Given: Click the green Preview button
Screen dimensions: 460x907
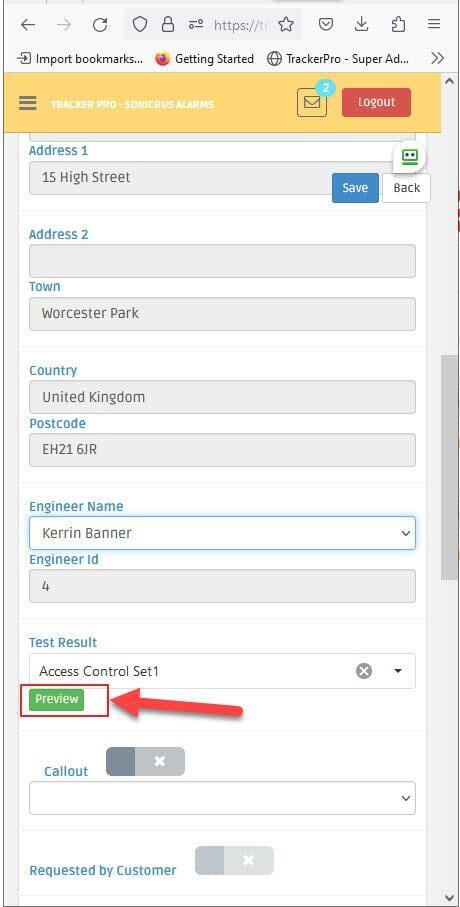Looking at the screenshot, I should [x=57, y=699].
